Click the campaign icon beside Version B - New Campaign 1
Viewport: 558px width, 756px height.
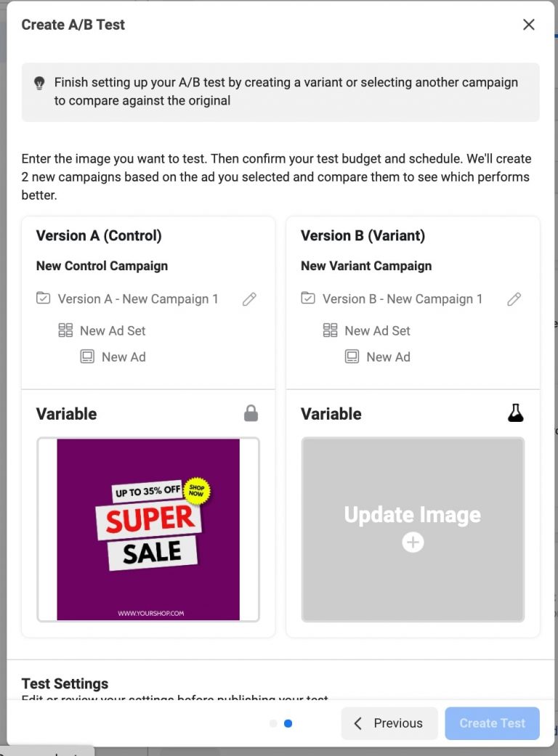point(306,298)
